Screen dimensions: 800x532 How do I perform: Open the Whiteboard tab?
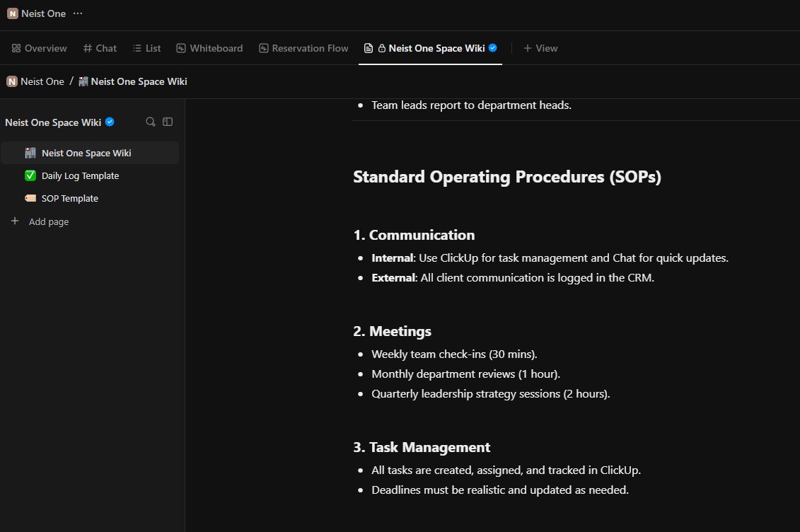[209, 48]
